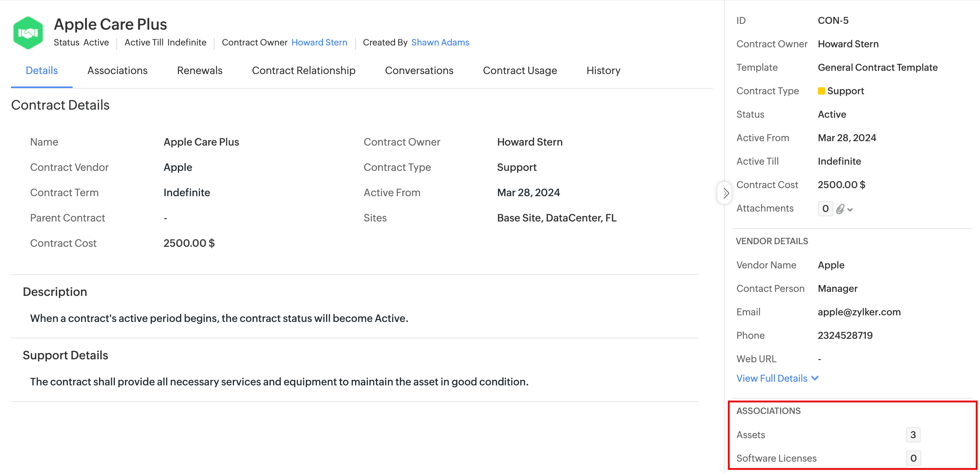Screen dimensions: 980x473
Task: Click the Contract Details section heading
Action: tap(61, 105)
